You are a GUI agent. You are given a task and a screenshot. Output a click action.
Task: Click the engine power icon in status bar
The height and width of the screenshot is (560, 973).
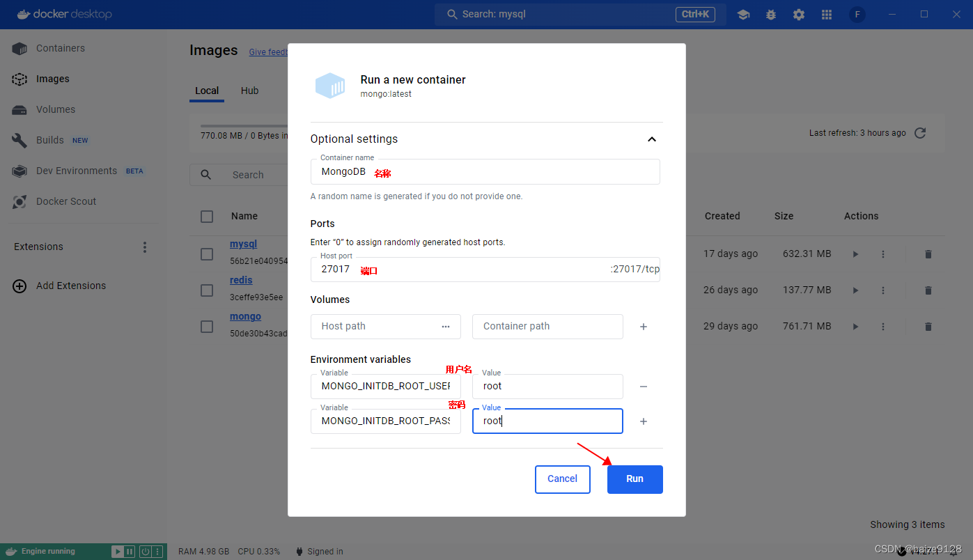146,552
